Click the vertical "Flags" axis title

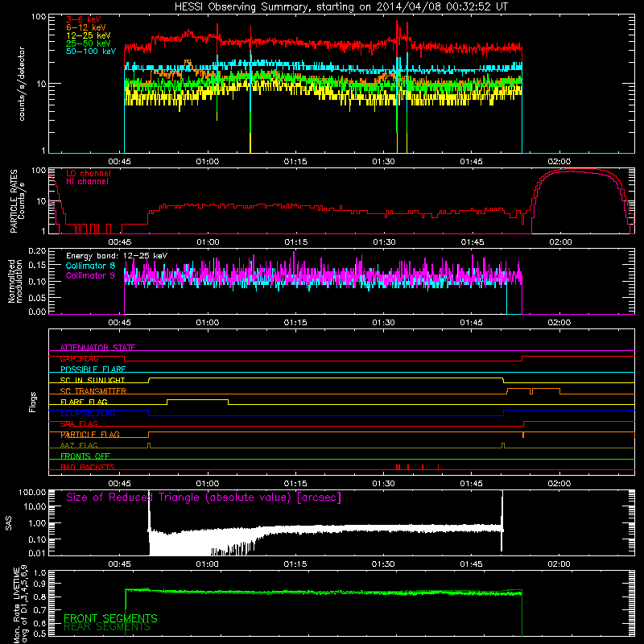point(33,402)
